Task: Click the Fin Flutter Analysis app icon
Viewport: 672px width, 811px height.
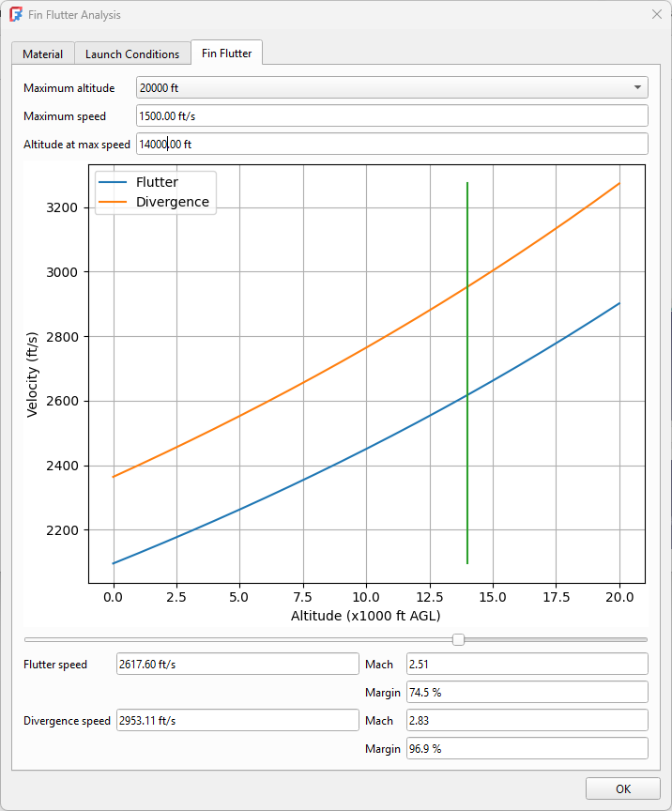Action: (16, 15)
